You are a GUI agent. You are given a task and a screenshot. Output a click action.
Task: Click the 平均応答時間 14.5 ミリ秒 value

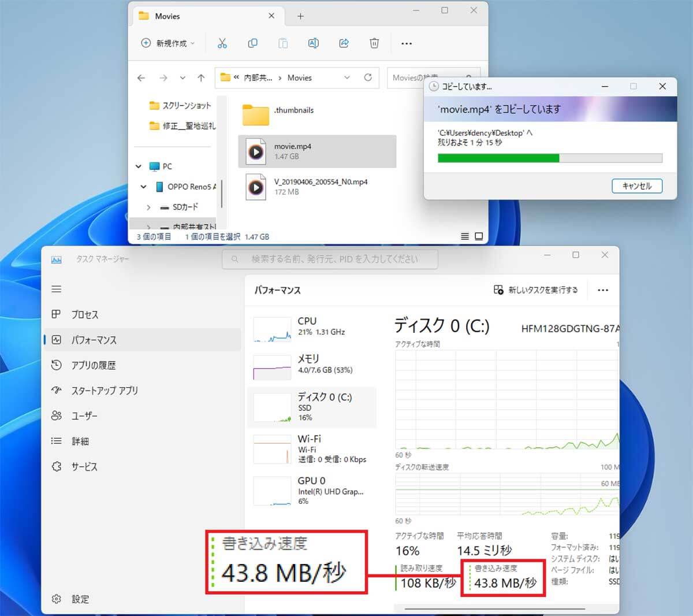485,551
